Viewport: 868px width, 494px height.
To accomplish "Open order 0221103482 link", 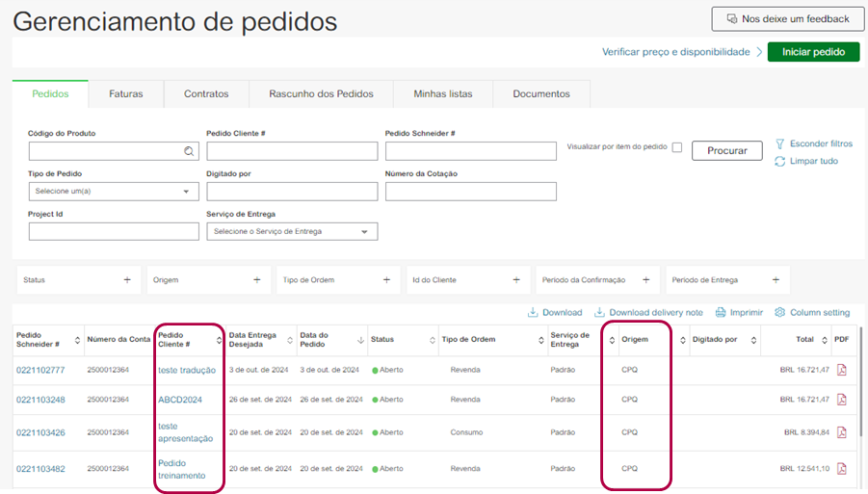I will click(40, 469).
